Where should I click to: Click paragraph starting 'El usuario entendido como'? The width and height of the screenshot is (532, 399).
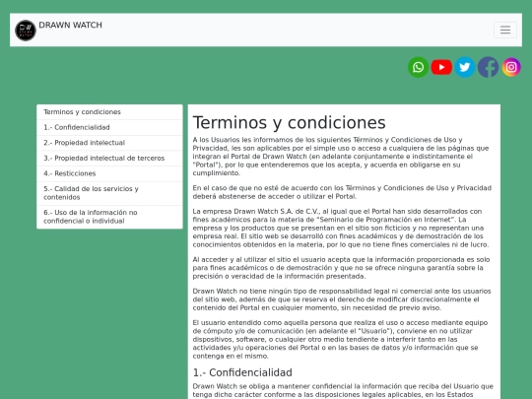[340, 339]
